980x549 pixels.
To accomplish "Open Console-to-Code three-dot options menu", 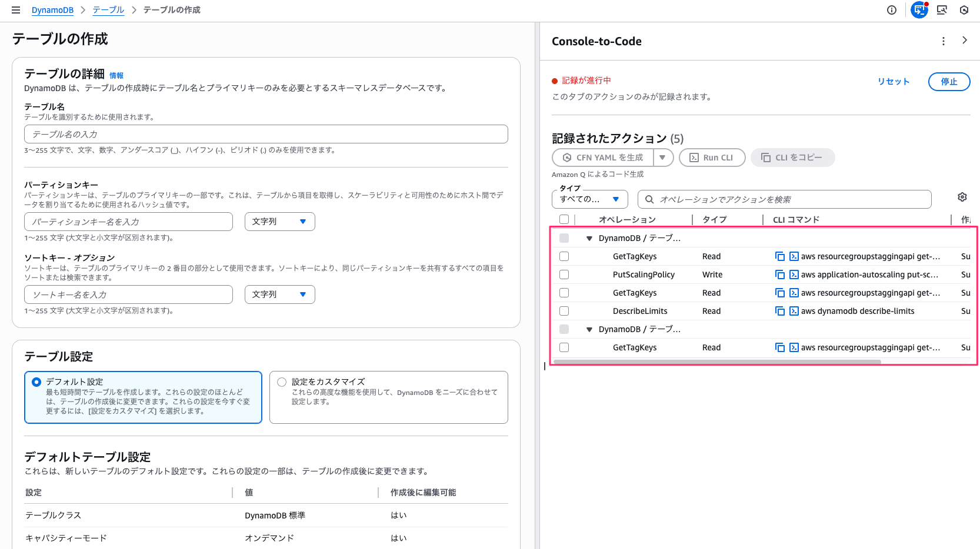I will (944, 41).
